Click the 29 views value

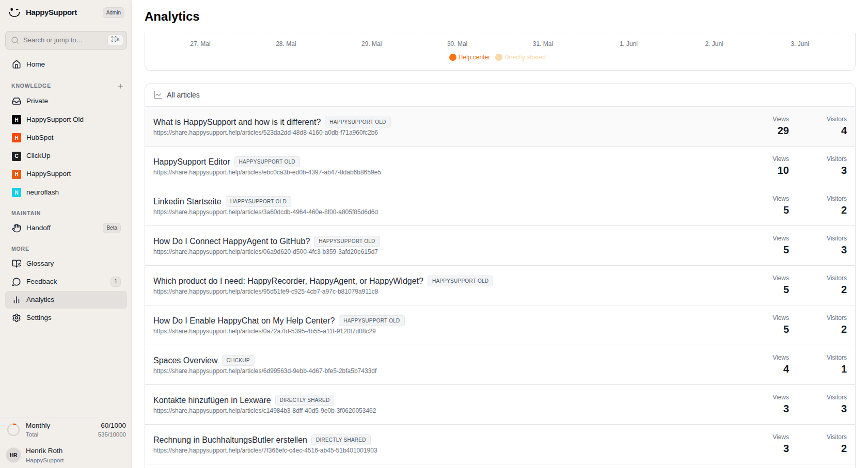point(783,131)
